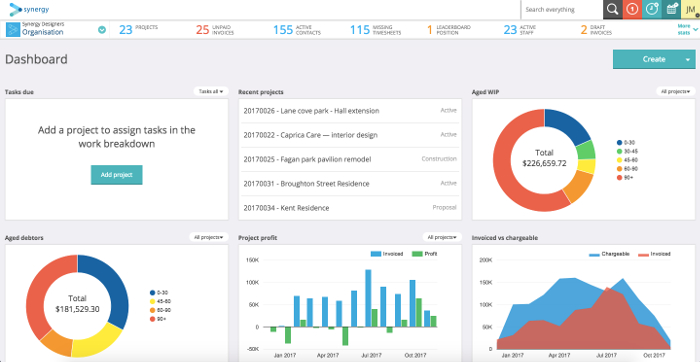700x362 pixels.
Task: View the 23 Active Staff stat
Action: (x=520, y=30)
